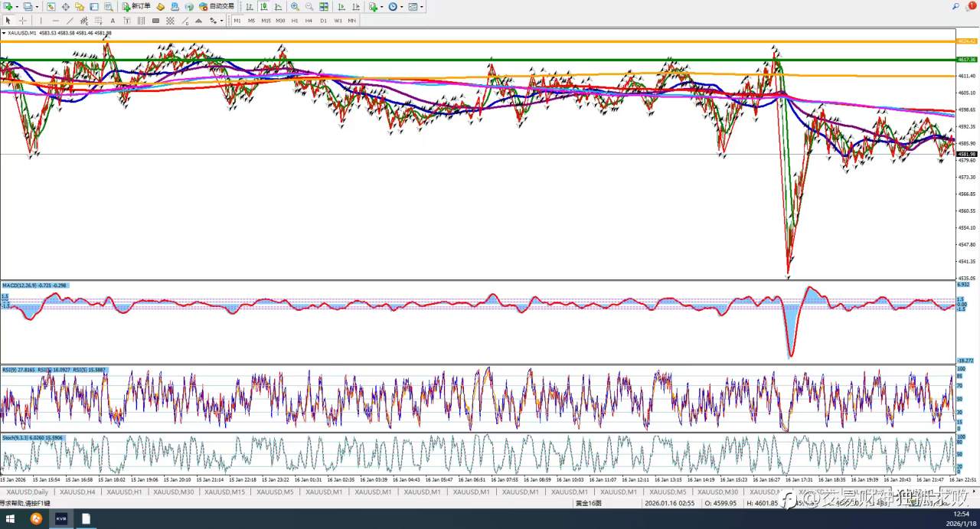Select the Fibonacci Retracement tool
The image size is (980, 529).
pos(98,21)
